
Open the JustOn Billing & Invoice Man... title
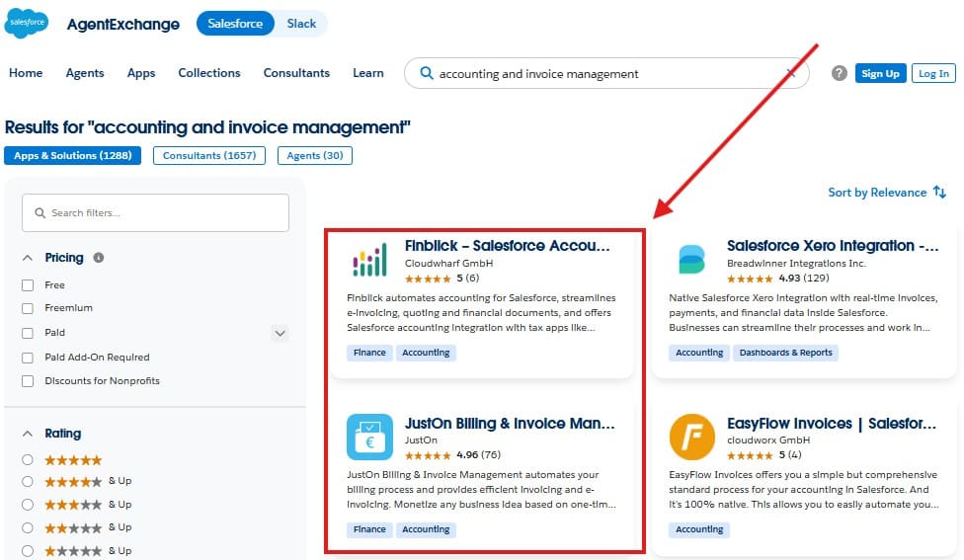510,423
